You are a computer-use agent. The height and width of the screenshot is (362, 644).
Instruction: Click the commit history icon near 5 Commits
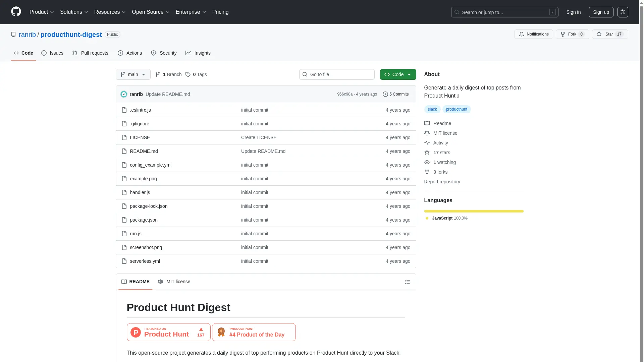pyautogui.click(x=385, y=94)
